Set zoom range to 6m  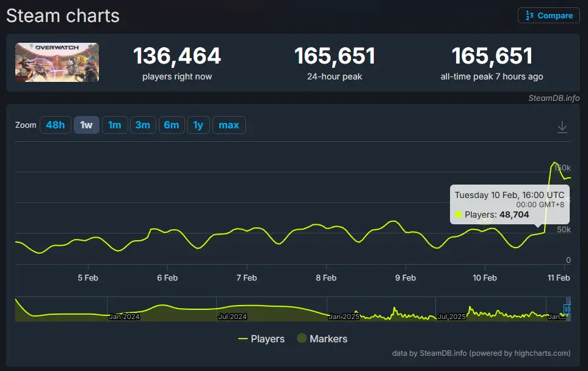[x=171, y=125]
